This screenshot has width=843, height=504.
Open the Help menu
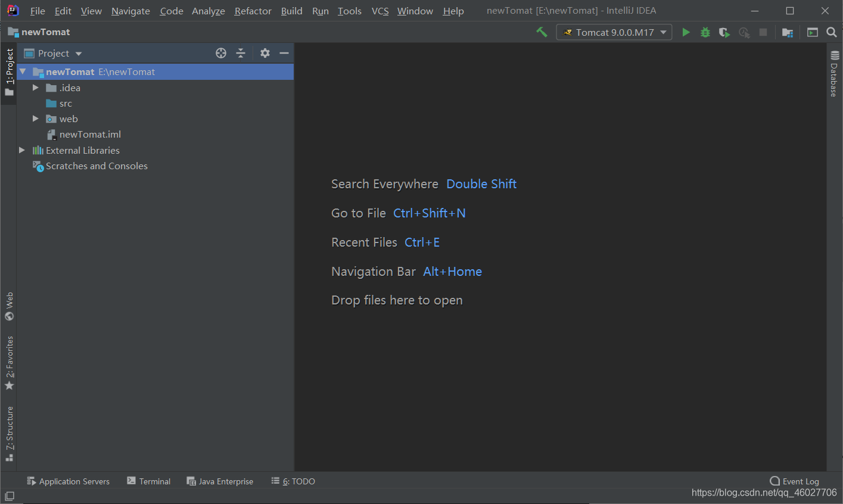(x=453, y=11)
